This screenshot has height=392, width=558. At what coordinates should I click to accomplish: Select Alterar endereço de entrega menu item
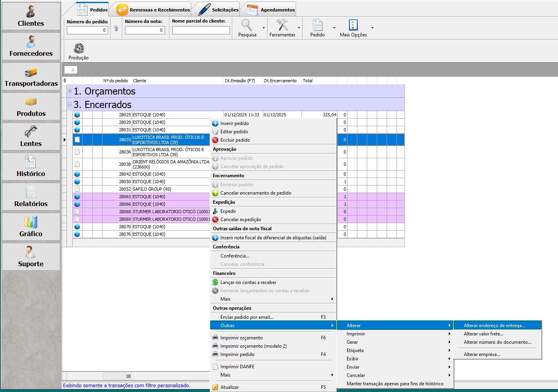(494, 326)
